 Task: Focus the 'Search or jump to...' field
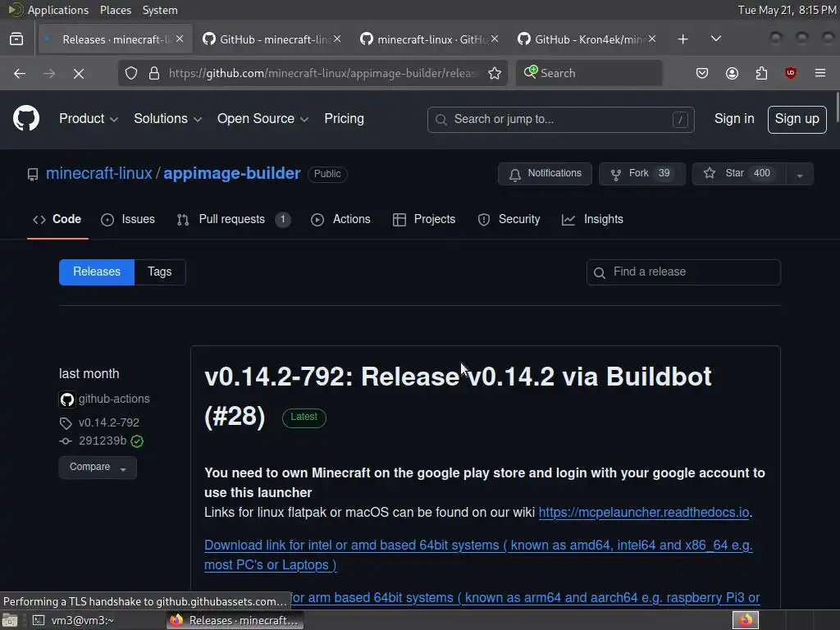coord(560,120)
